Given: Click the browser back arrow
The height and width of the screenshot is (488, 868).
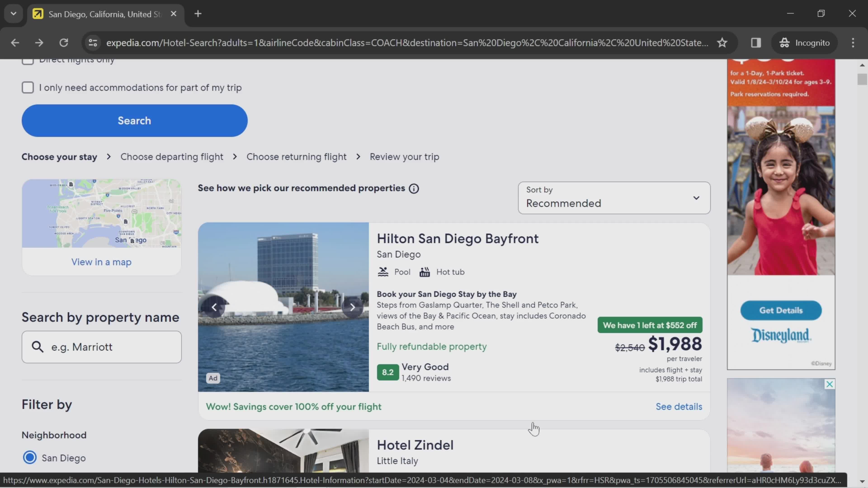Looking at the screenshot, I should pos(15,43).
